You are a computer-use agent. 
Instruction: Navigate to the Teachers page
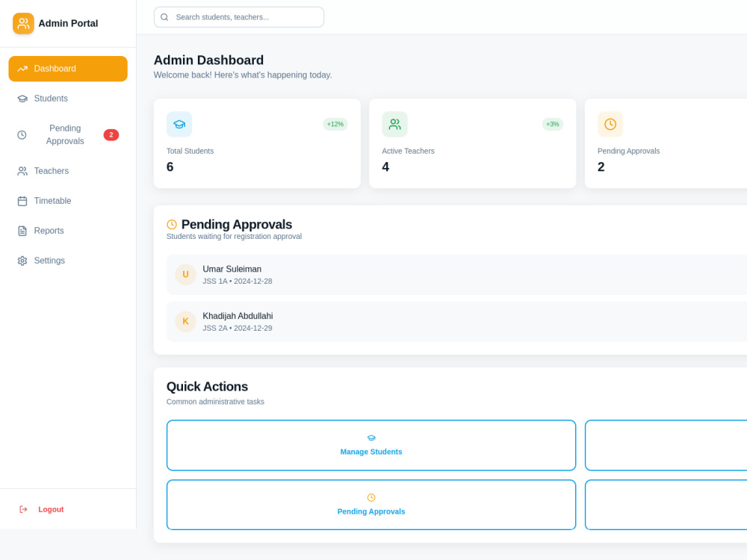tap(68, 171)
